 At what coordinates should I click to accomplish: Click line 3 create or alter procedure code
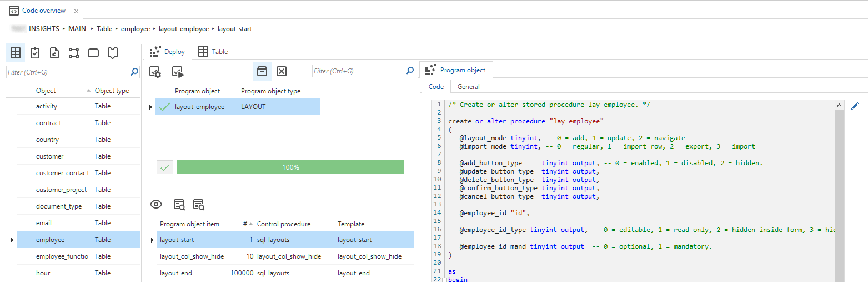[x=525, y=121]
